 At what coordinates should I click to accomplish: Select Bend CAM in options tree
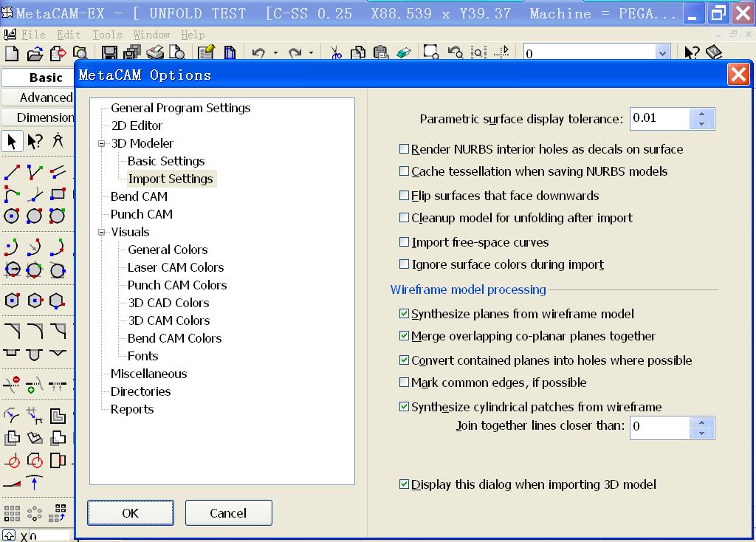tap(140, 196)
